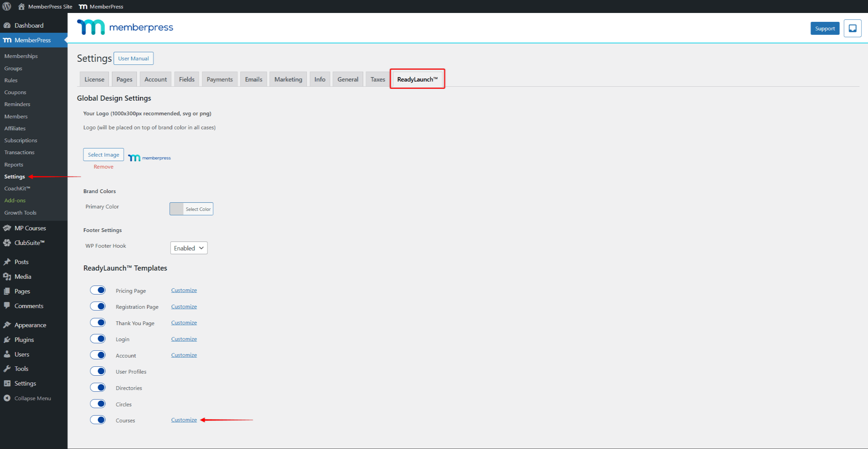The image size is (868, 449).
Task: Open the Taxes settings tab
Action: (x=377, y=79)
